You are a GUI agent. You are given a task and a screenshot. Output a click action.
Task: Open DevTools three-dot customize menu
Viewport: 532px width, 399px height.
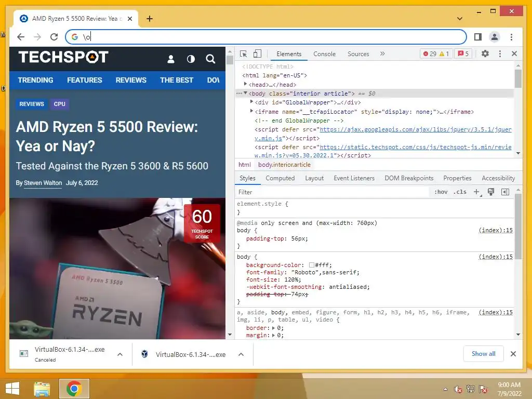500,54
